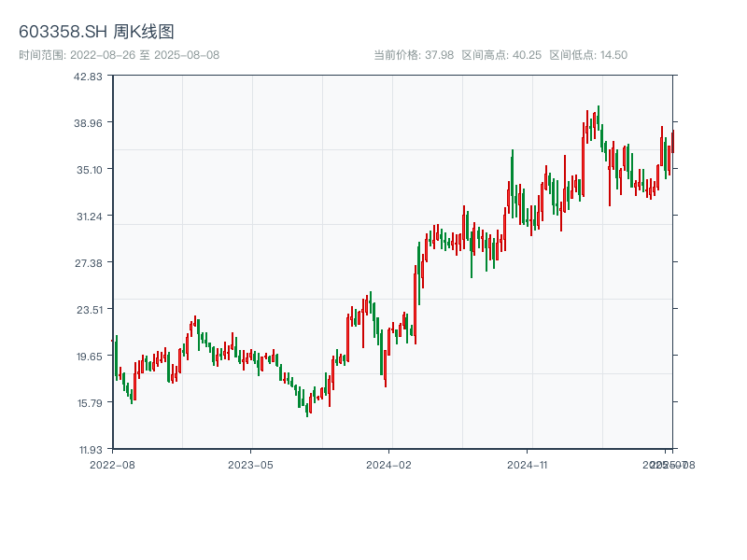The width and height of the screenshot is (747, 560).
Task: Click the interval high 区间高点: 40.25
Action: 501,55
